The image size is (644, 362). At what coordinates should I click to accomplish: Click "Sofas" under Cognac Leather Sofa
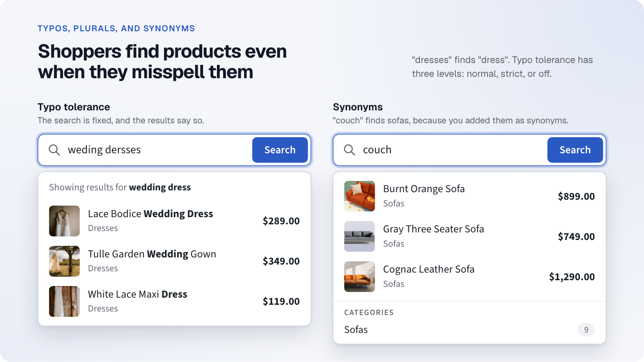pos(394,284)
